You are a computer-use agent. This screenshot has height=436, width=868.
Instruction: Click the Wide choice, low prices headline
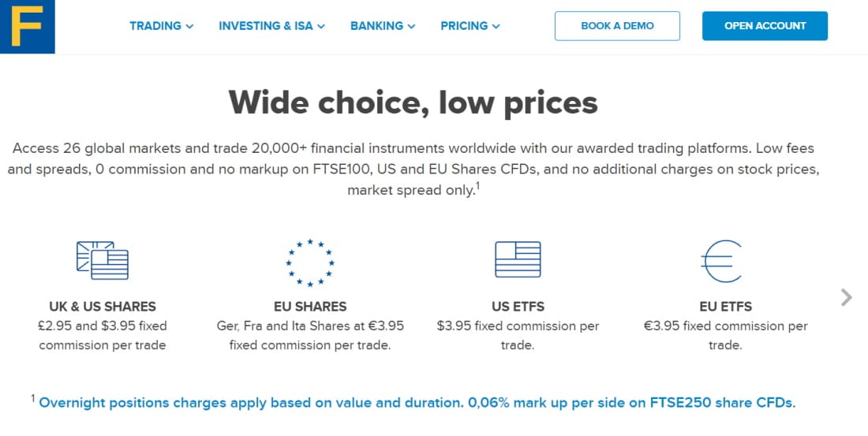[x=413, y=102]
